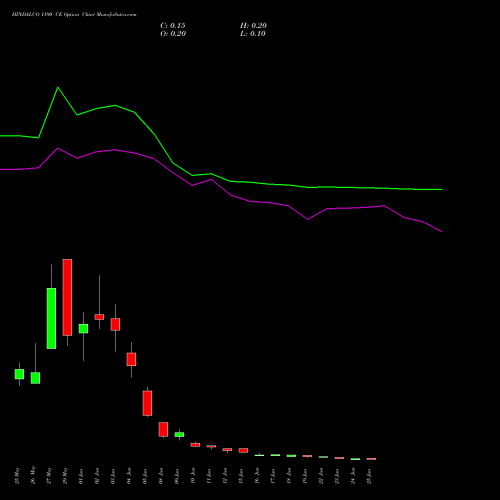Click the "24 Jun" date axis label

tap(353, 476)
